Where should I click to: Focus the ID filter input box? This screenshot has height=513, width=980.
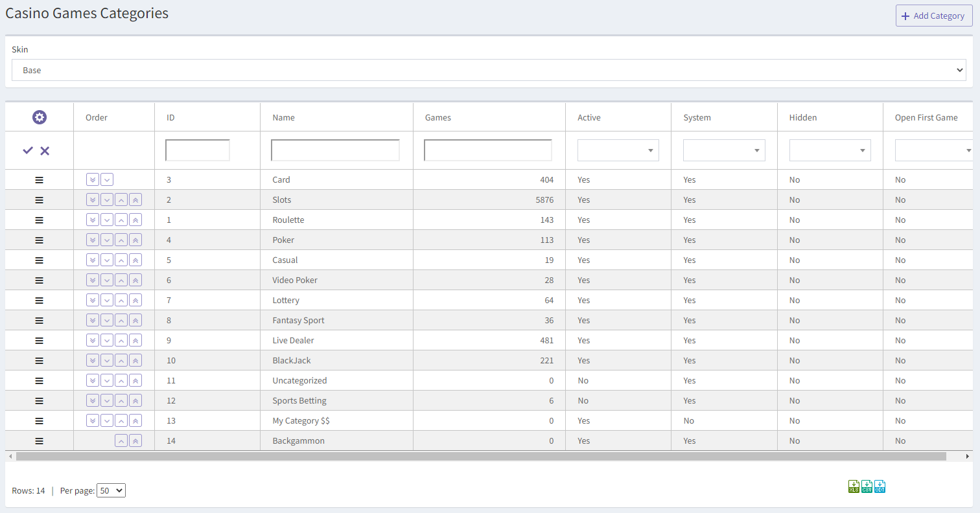(x=198, y=150)
